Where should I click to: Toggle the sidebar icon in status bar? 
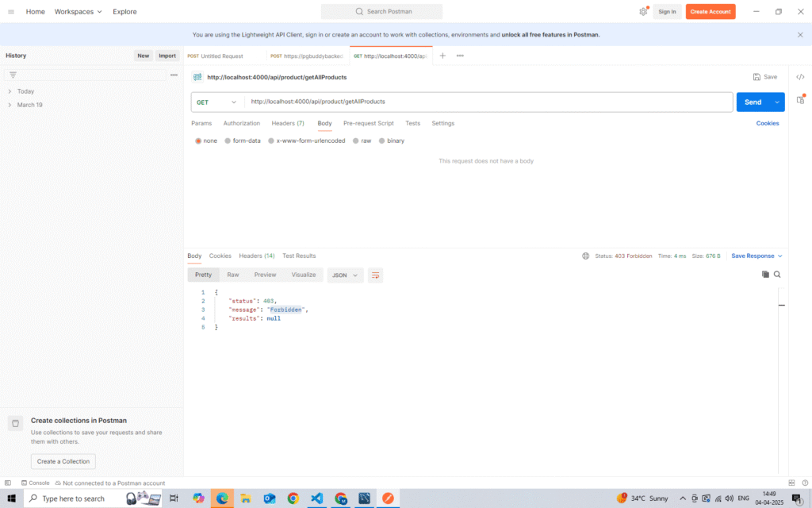[x=8, y=483]
